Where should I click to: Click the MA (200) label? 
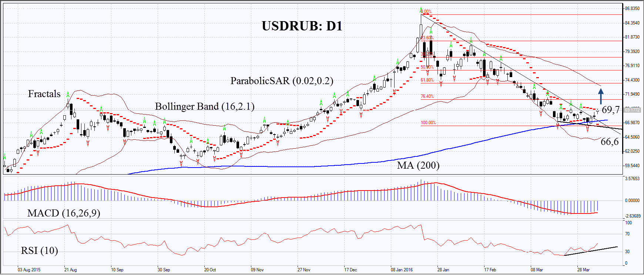(x=418, y=165)
